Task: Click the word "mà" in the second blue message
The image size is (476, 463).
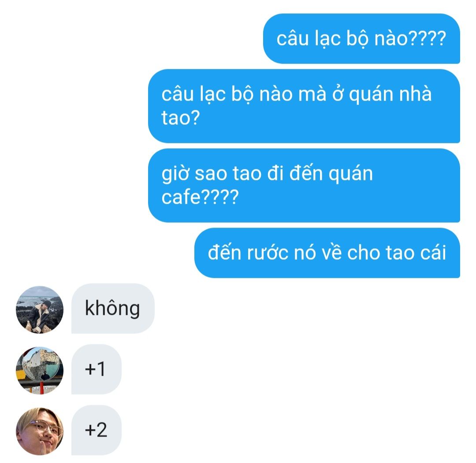Action: point(312,93)
